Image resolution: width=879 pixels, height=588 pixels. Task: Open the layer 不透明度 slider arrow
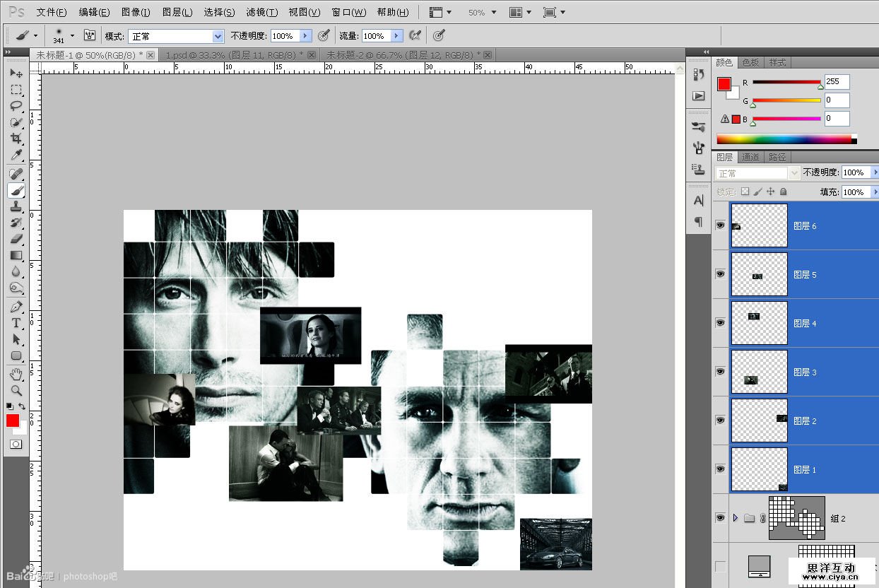coord(875,172)
